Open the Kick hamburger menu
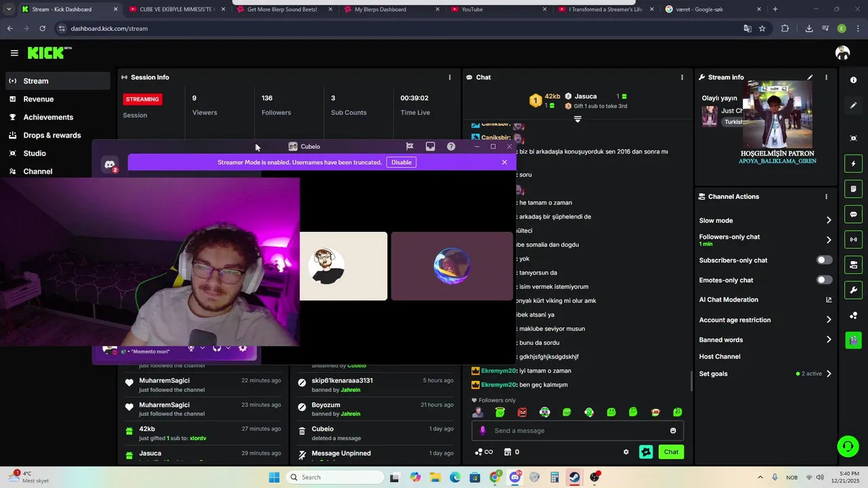This screenshot has height=488, width=868. click(x=14, y=53)
